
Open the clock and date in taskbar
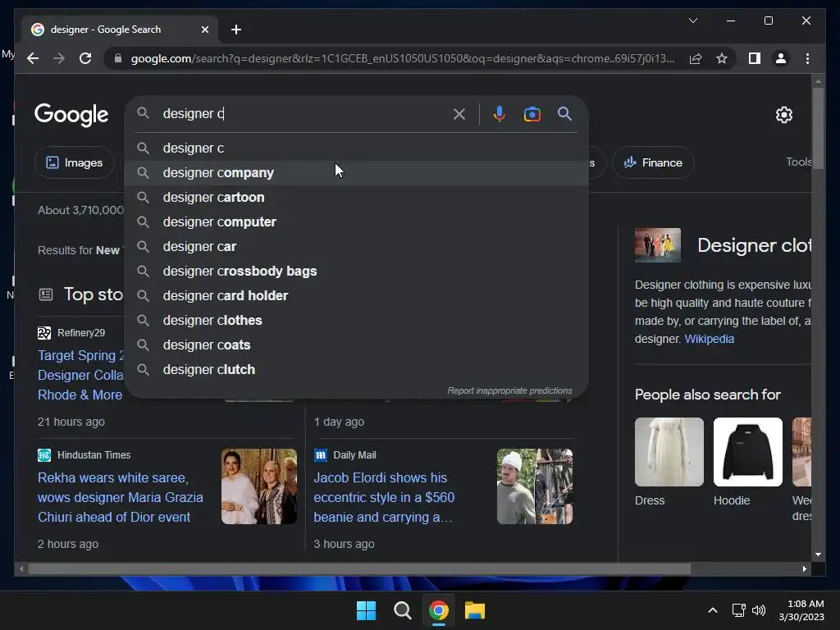tap(801, 610)
